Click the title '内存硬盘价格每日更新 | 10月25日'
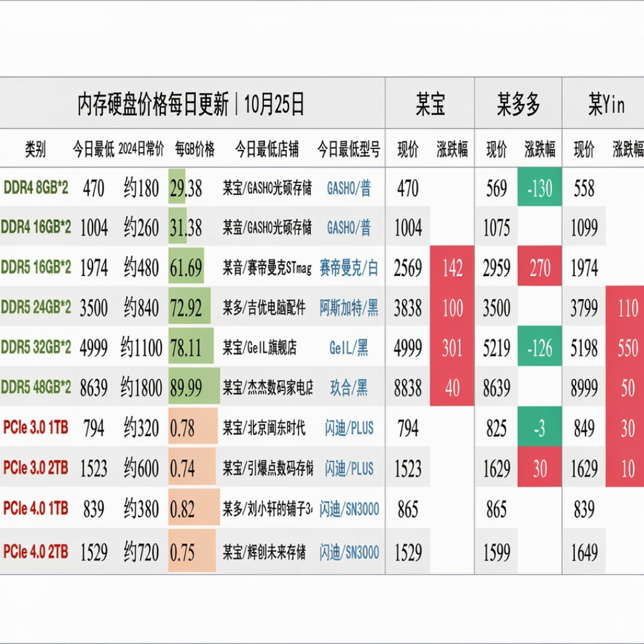The height and width of the screenshot is (644, 644). coord(191,104)
